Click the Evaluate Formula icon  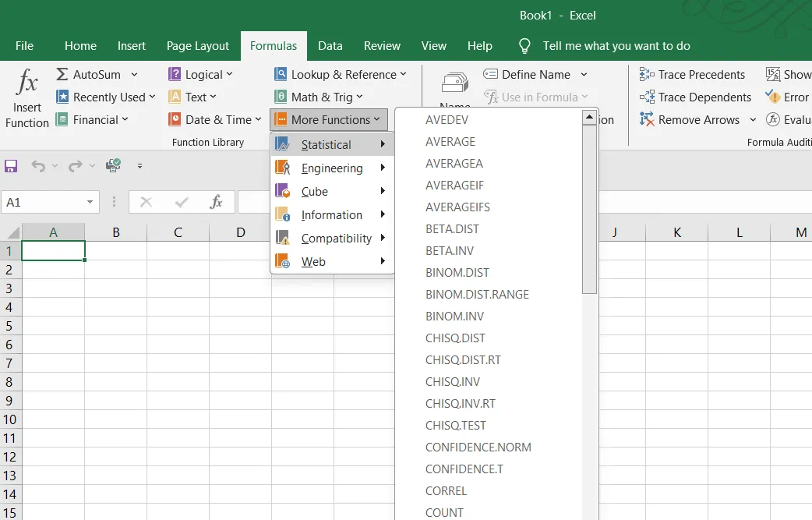pos(771,119)
